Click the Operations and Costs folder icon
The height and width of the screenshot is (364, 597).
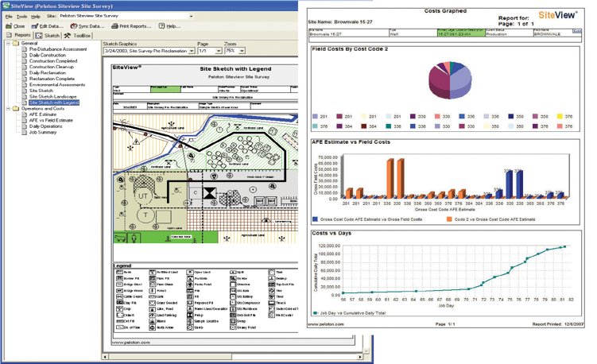16,109
